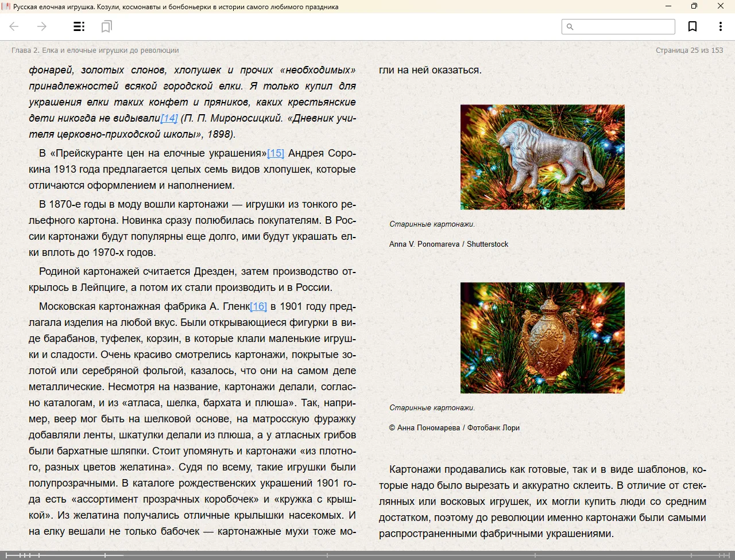This screenshot has width=735, height=560.
Task: Click the silver lion ornament image
Action: click(542, 157)
